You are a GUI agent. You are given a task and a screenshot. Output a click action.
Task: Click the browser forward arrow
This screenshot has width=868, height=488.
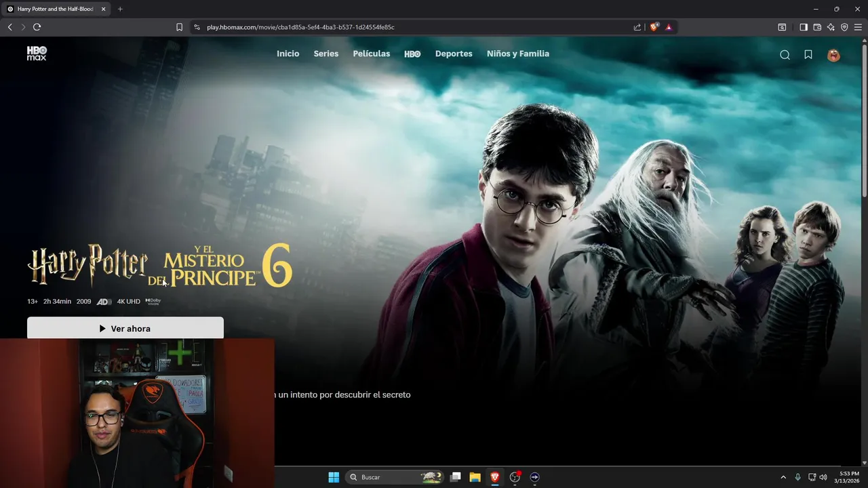23,27
